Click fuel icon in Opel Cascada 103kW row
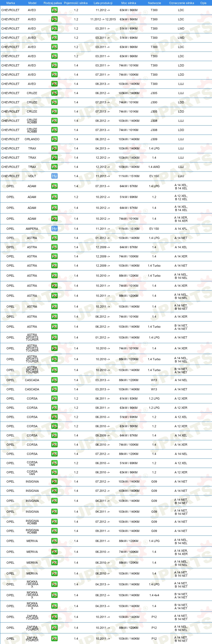 coord(54,389)
